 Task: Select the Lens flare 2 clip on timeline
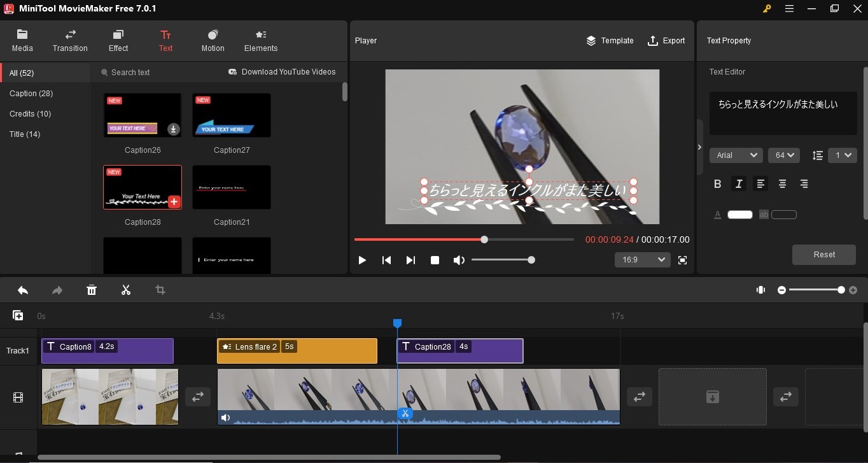click(x=297, y=351)
